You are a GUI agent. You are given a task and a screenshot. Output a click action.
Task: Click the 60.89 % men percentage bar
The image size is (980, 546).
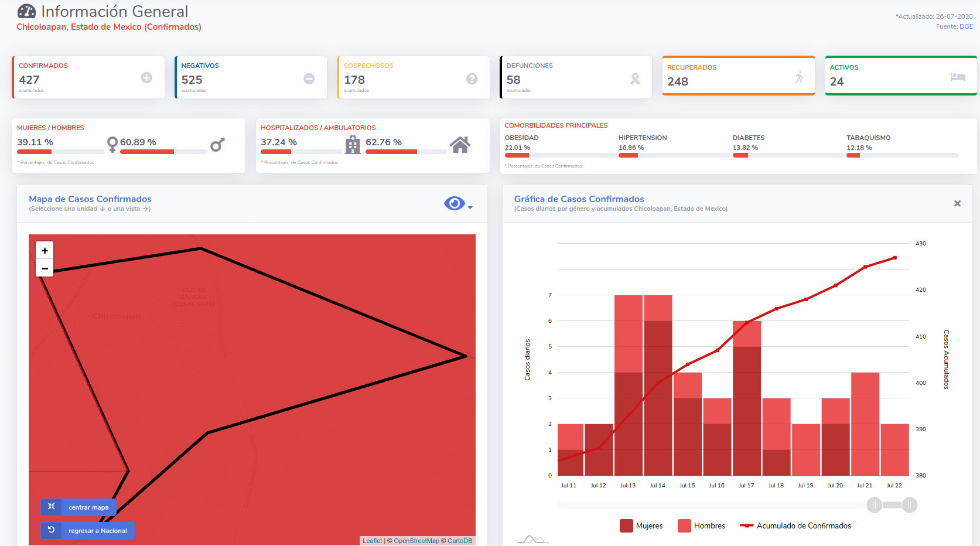click(x=164, y=152)
